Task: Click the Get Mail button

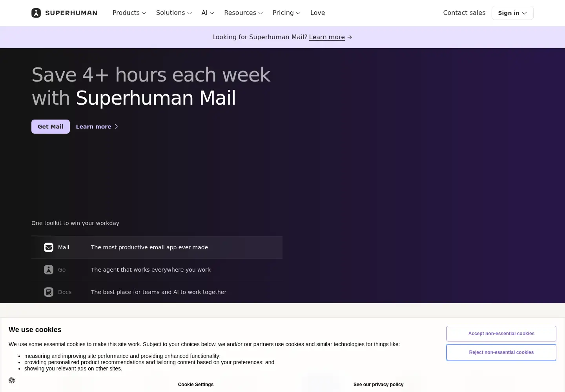Action: coord(51,127)
